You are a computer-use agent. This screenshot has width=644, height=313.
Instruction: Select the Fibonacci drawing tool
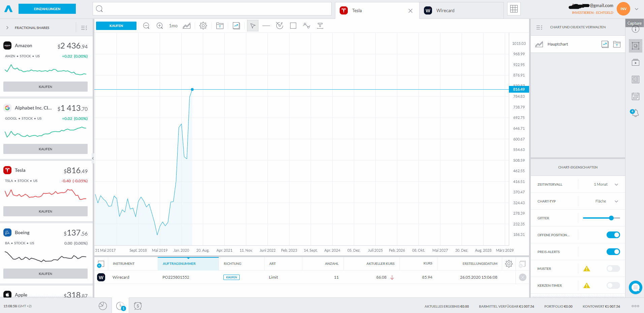(x=280, y=26)
